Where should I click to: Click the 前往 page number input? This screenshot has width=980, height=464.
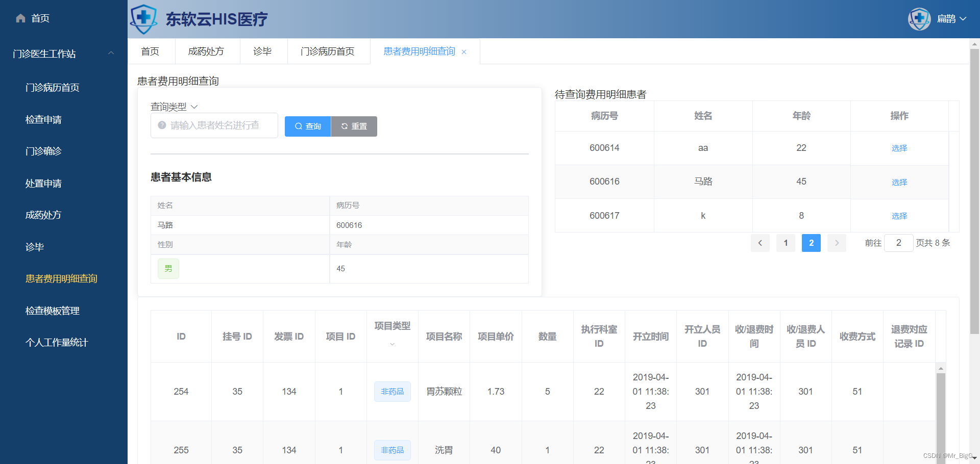(898, 243)
